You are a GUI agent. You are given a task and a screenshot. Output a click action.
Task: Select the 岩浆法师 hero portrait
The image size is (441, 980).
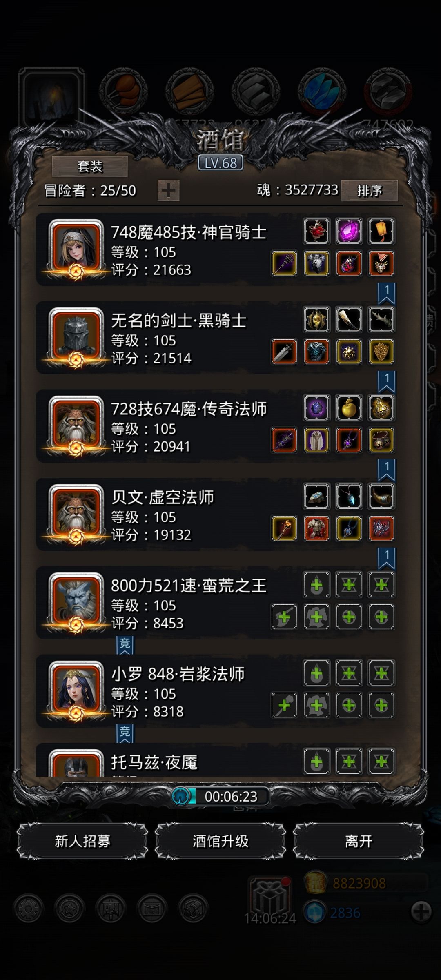tap(76, 691)
